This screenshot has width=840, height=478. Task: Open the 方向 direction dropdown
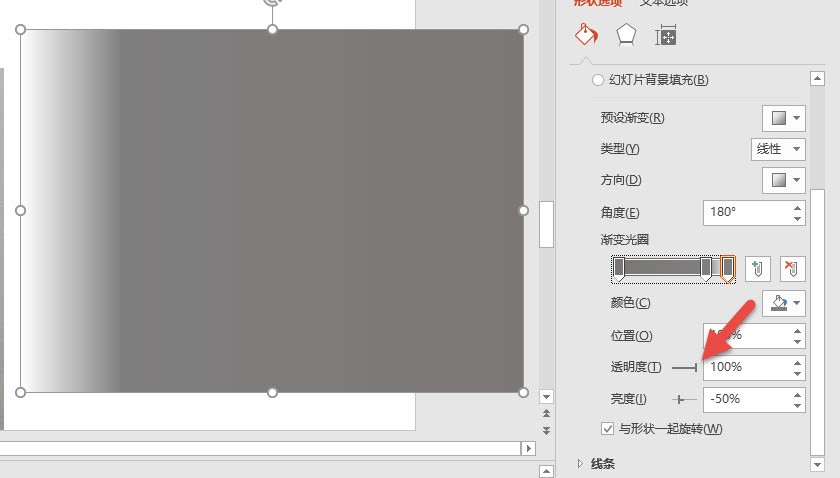point(784,180)
